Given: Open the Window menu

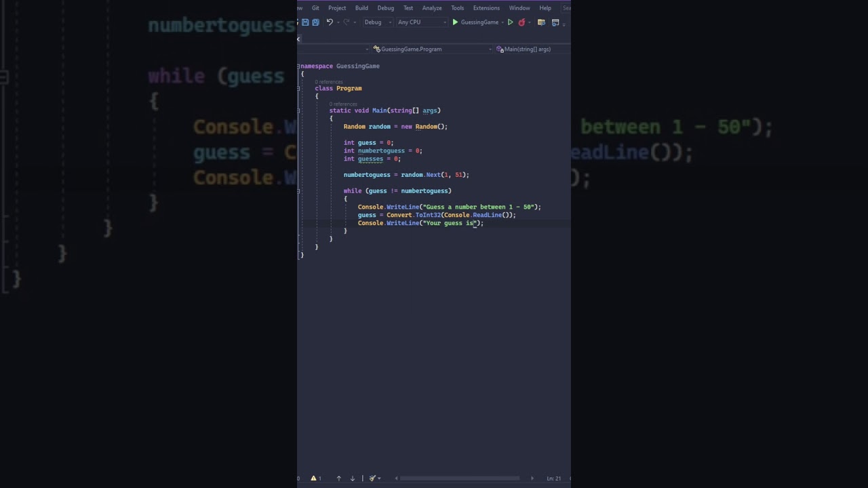Looking at the screenshot, I should [519, 8].
